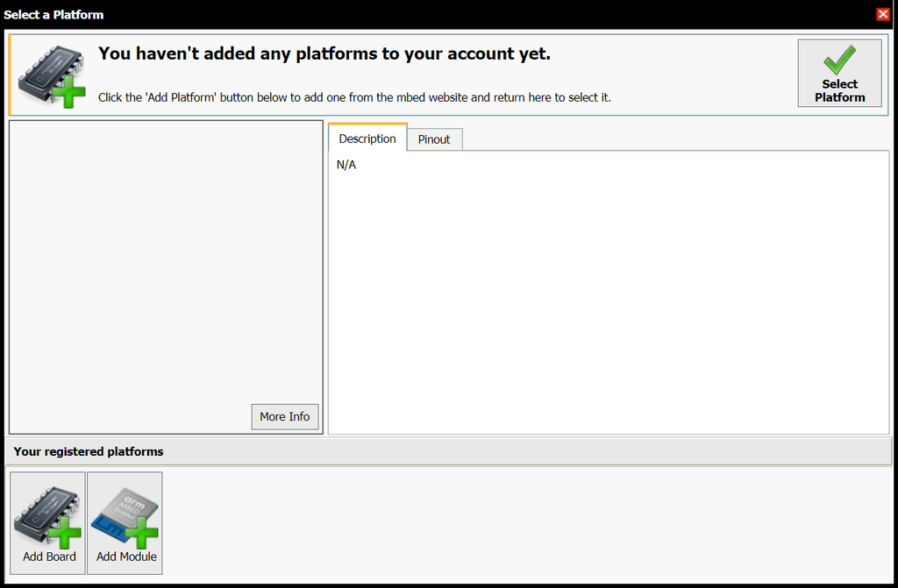Click the 'Select a Platform' title bar text
The image size is (898, 588).
(53, 14)
